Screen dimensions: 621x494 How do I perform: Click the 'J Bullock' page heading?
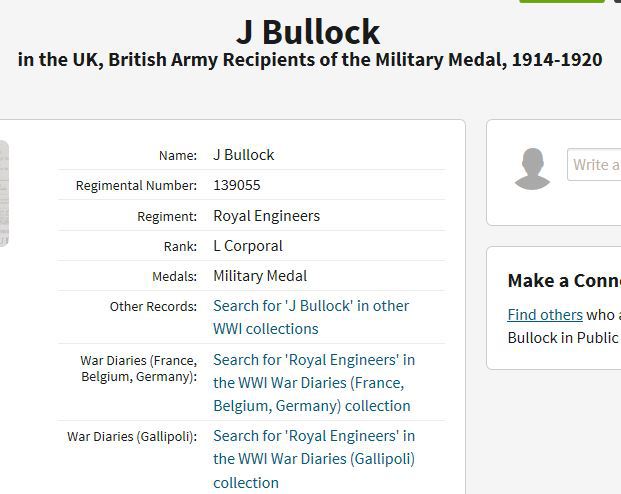click(x=308, y=31)
